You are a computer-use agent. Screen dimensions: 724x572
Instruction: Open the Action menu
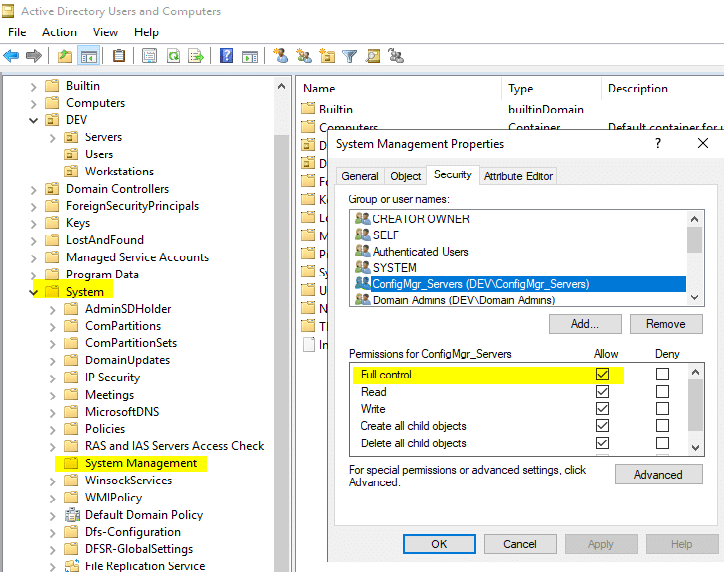[x=59, y=32]
